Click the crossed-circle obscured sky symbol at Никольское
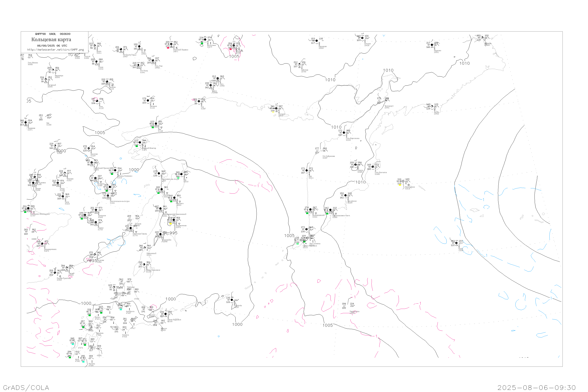The width and height of the screenshot is (588, 392). [x=403, y=181]
